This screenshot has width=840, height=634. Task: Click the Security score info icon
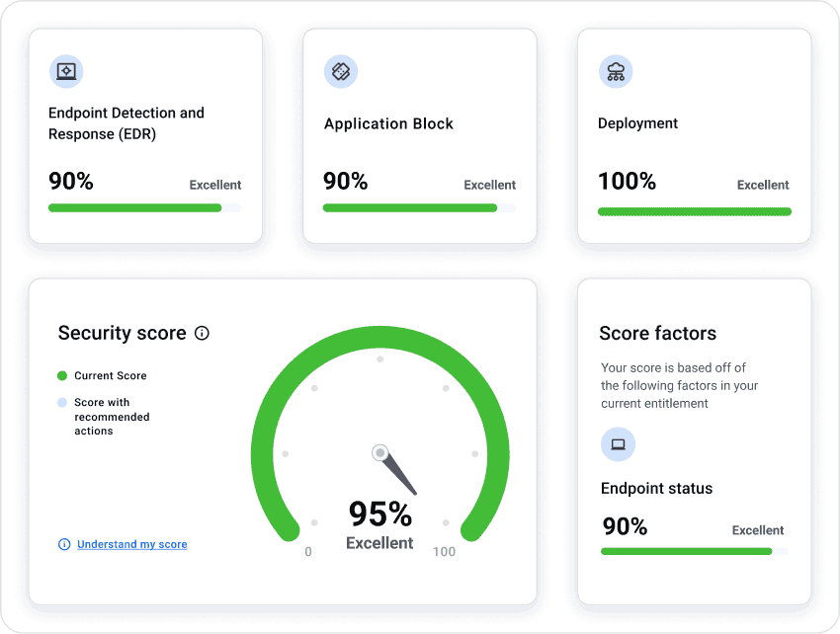click(203, 334)
